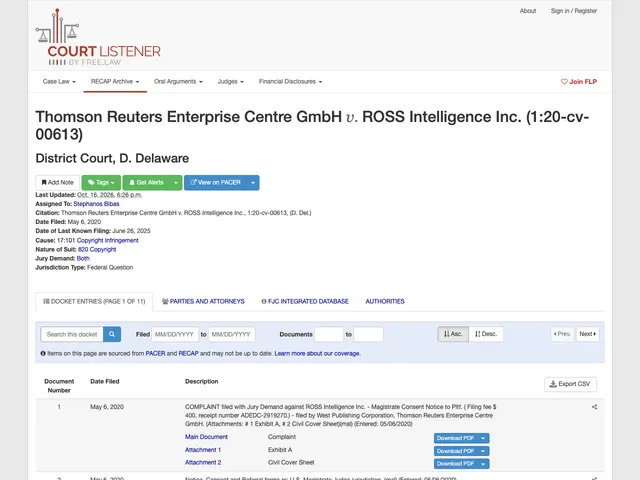Click the docket search magnifier button
Image resolution: width=640 pixels, height=480 pixels.
tap(112, 334)
